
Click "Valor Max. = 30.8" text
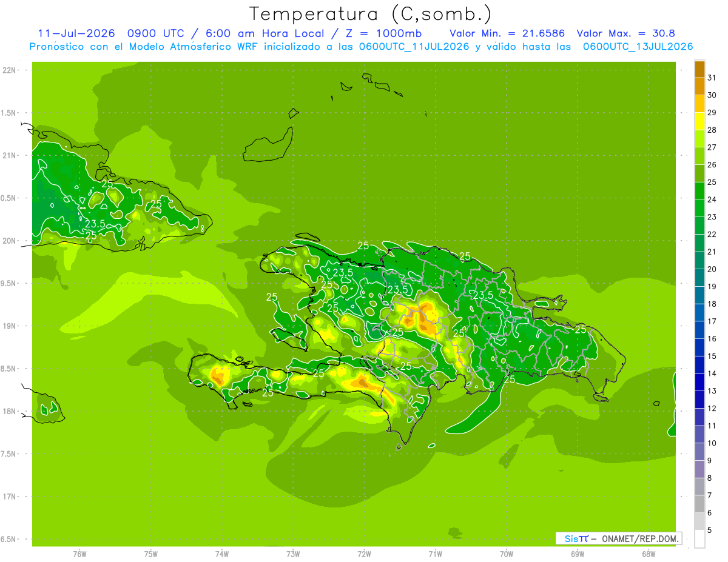(x=626, y=33)
